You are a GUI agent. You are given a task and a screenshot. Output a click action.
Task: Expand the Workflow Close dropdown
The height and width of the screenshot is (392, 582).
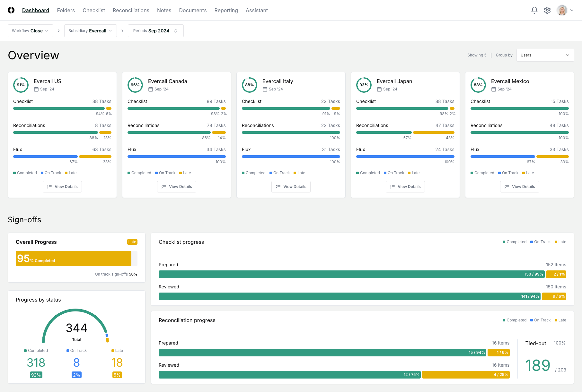coord(31,31)
